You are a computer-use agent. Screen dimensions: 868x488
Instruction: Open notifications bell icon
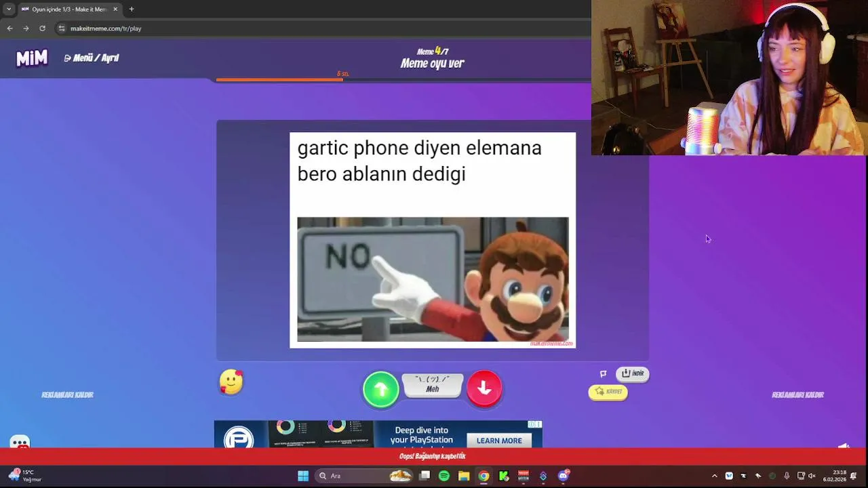[x=854, y=476]
